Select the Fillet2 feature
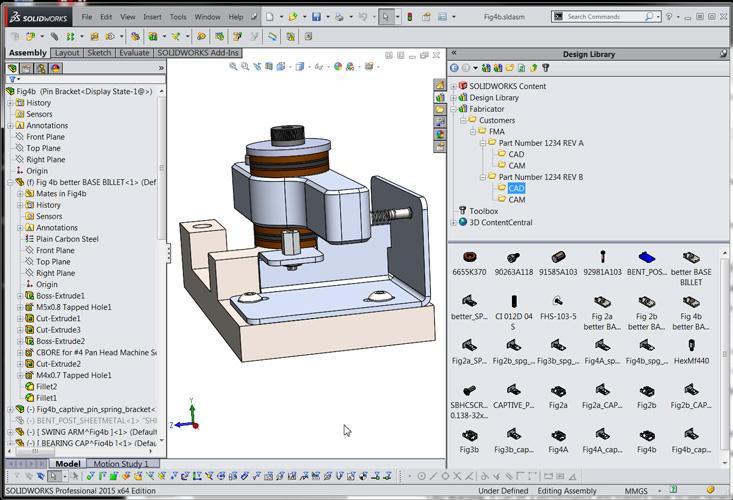733x500 pixels. point(47,386)
